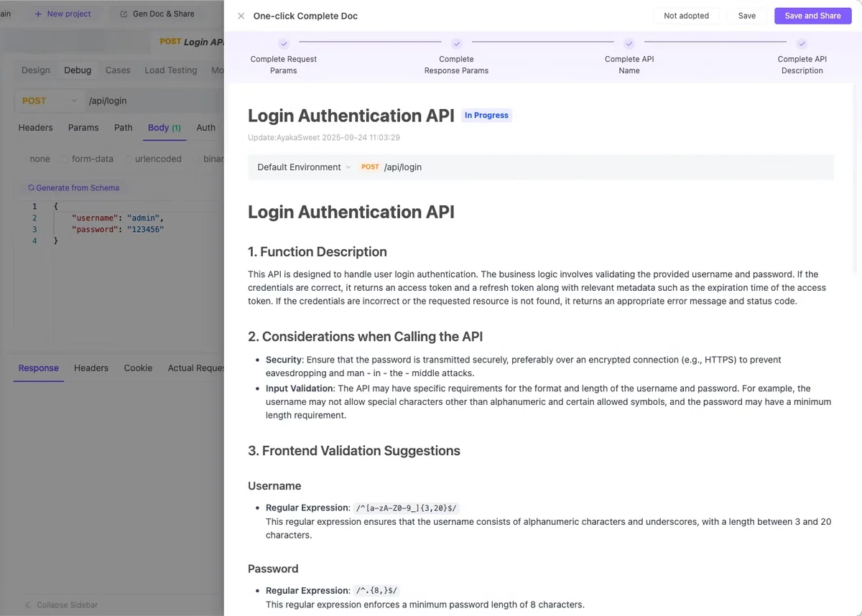
Task: Click Generate from Schema link
Action: pos(73,188)
